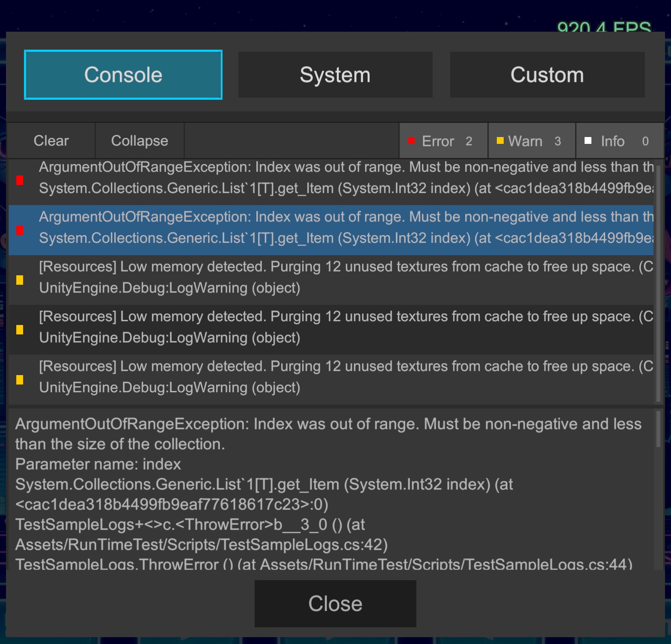Open the Custom tab
Image resolution: width=671 pixels, height=644 pixels.
pos(547,75)
